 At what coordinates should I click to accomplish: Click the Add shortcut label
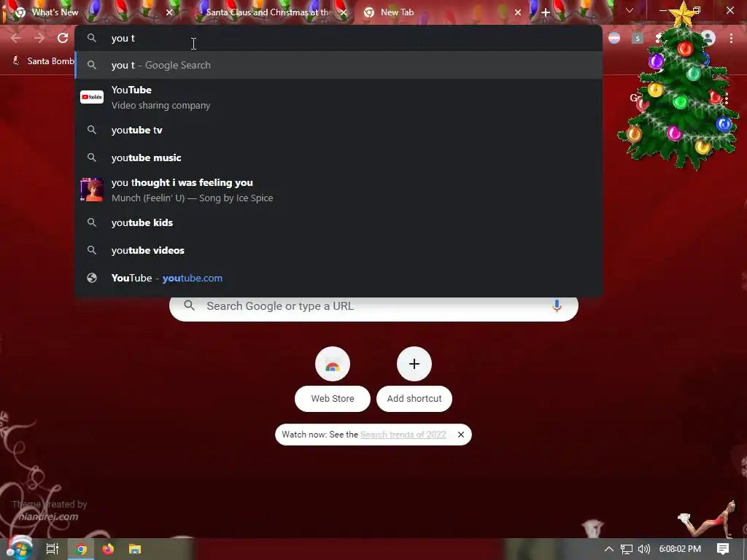414,399
